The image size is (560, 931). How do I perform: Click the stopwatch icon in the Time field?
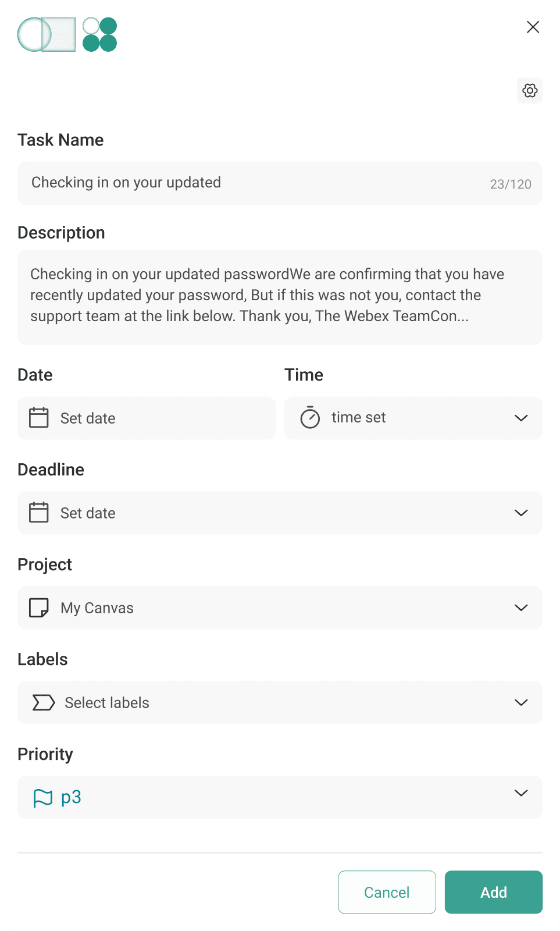tap(310, 418)
